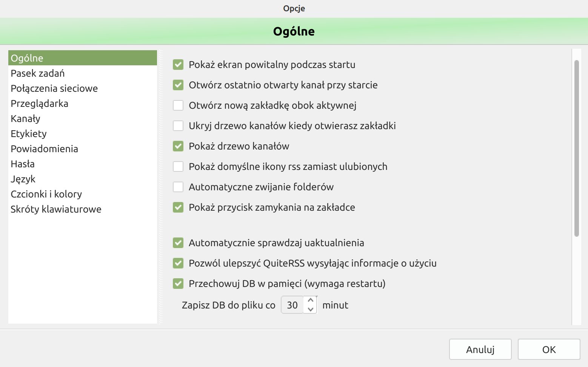Check 'Ukryj drzewo kanałów kiedy otwierasz zakładki'
The width and height of the screenshot is (588, 367).
coord(178,126)
